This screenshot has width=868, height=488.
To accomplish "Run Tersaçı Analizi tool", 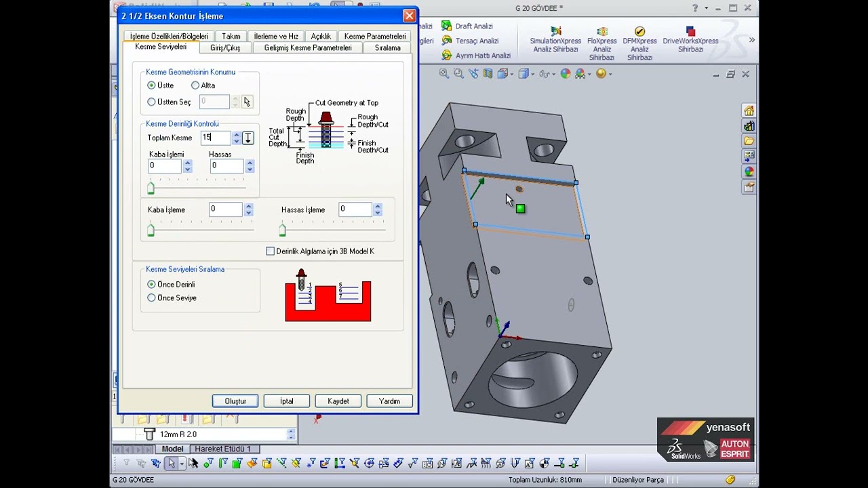I will coord(470,41).
